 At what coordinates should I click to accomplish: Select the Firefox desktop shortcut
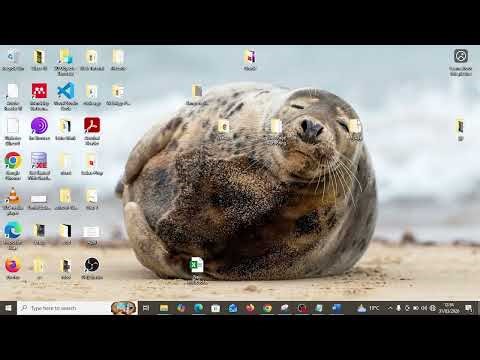point(13,268)
